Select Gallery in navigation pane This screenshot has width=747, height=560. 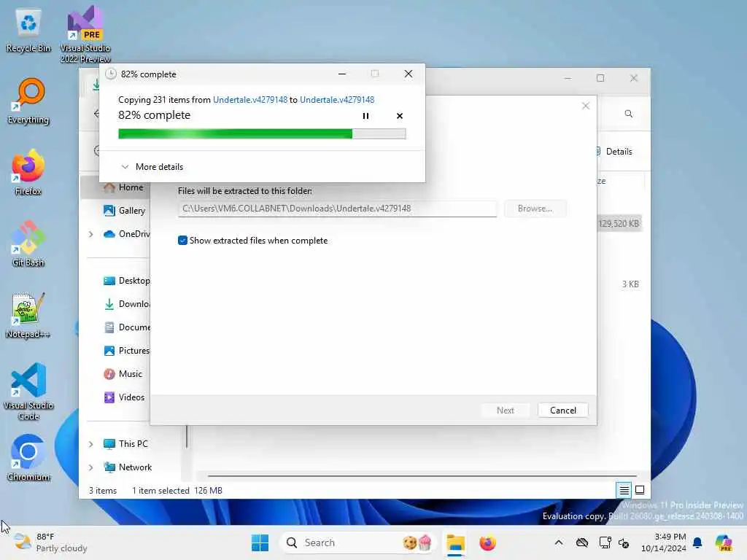tap(124, 211)
